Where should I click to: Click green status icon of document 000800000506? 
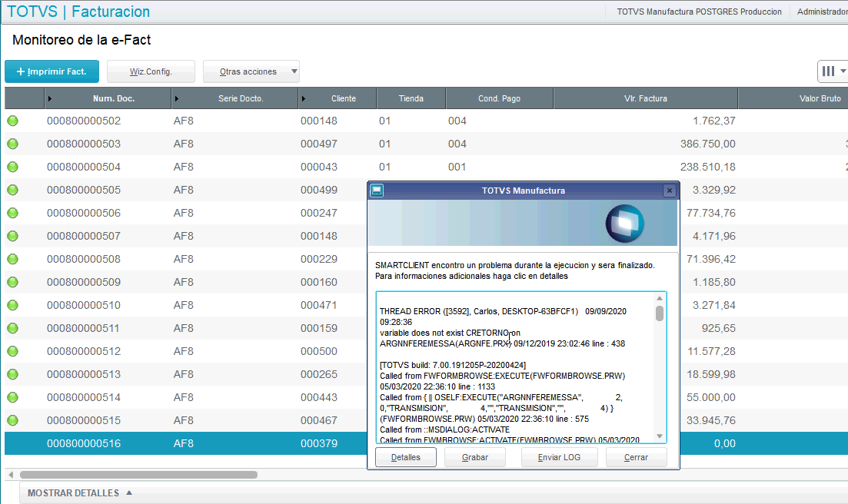click(x=12, y=213)
